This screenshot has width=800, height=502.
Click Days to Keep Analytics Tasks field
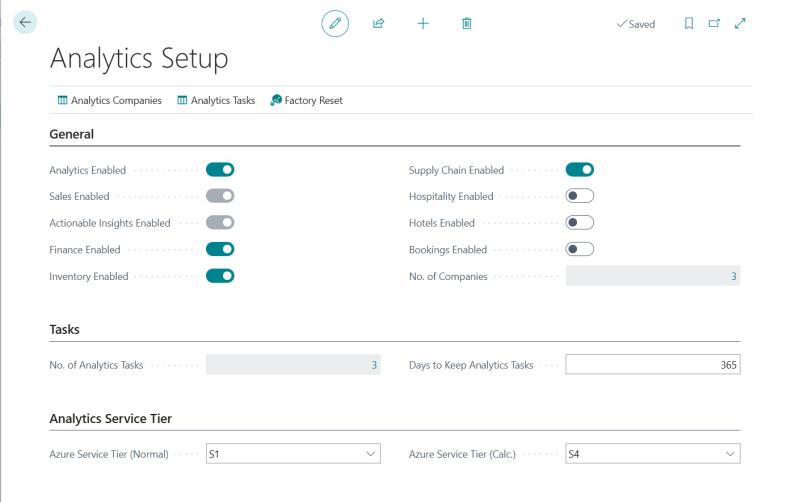tap(653, 365)
